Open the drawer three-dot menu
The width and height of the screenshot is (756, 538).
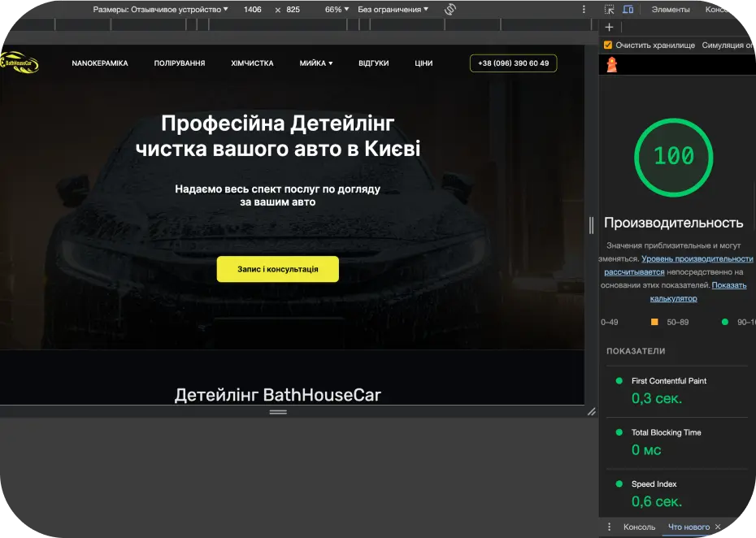pyautogui.click(x=609, y=527)
